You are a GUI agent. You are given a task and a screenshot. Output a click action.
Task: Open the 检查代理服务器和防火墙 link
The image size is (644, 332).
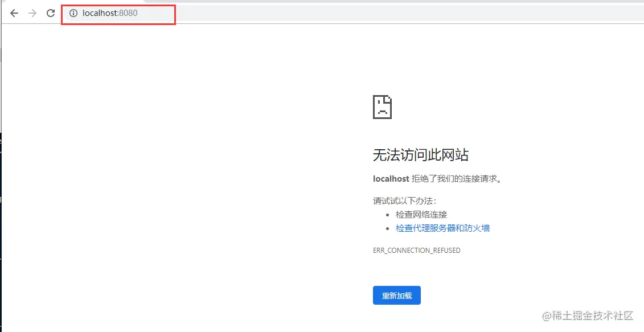tap(442, 228)
